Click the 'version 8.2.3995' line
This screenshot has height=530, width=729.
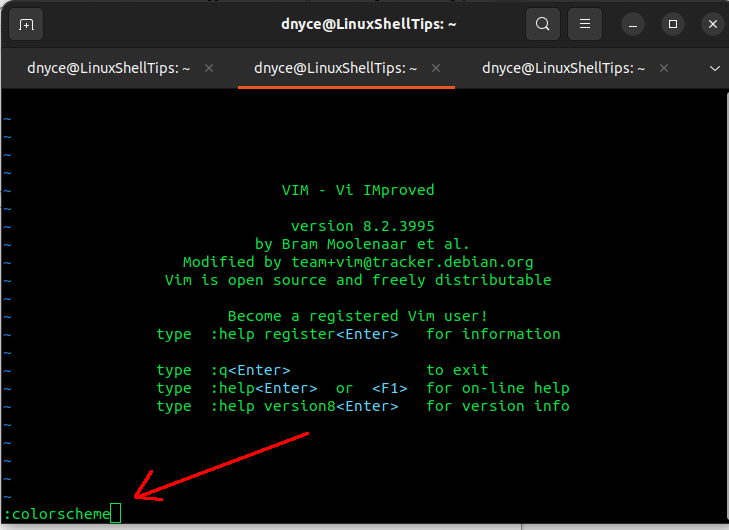tap(363, 226)
